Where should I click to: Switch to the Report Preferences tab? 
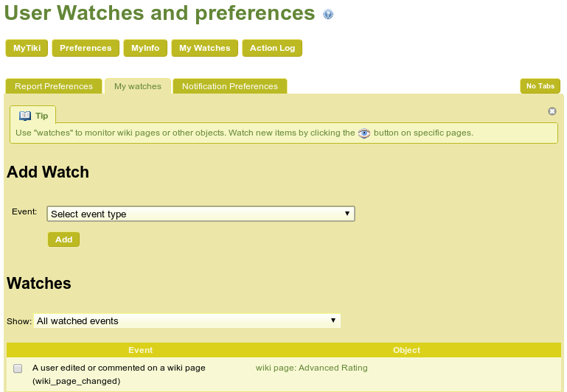(x=54, y=86)
